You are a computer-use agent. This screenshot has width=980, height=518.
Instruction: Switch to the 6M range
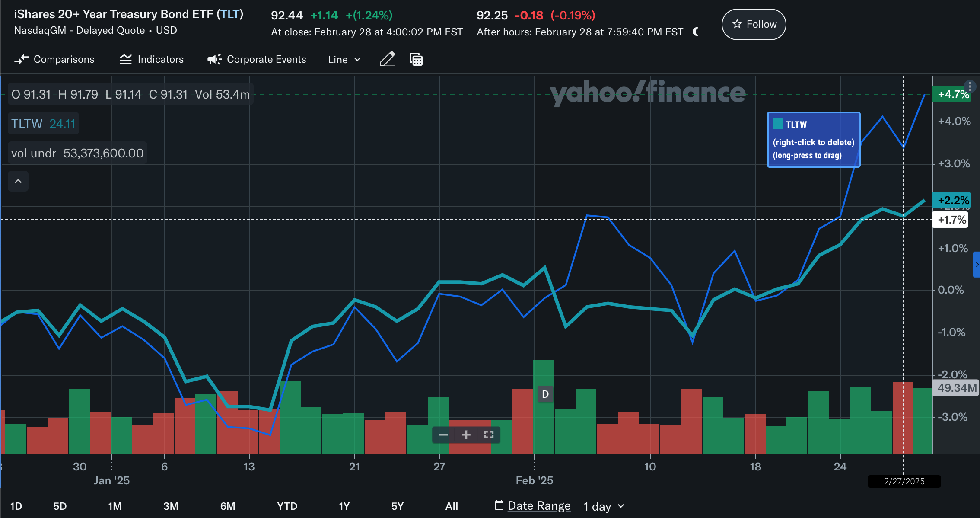point(228,506)
